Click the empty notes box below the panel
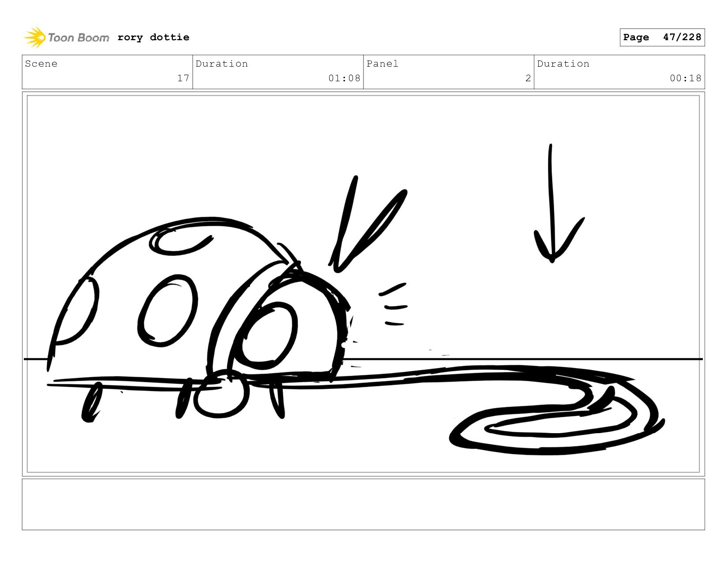This screenshot has height=563, width=728. coord(363,504)
